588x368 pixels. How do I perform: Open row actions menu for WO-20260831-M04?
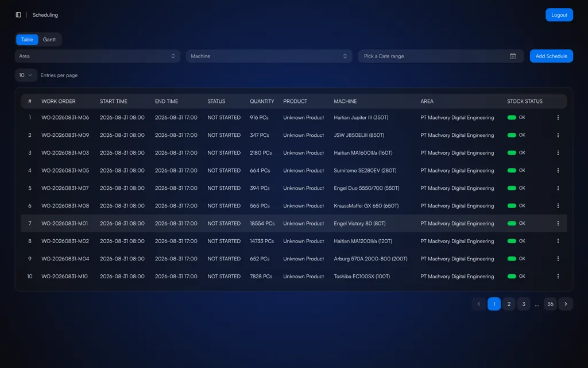click(x=558, y=259)
